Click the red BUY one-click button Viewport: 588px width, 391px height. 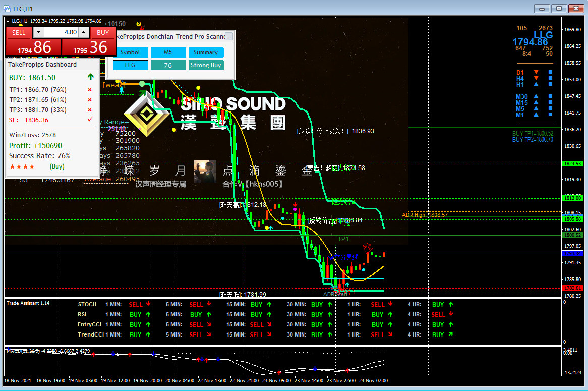(x=102, y=33)
